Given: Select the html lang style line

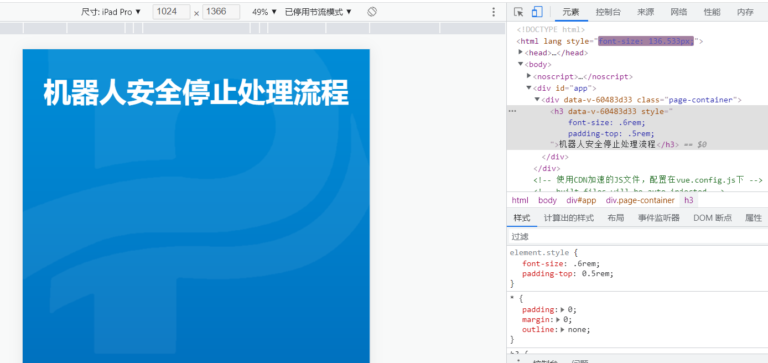Looking at the screenshot, I should click(610, 41).
